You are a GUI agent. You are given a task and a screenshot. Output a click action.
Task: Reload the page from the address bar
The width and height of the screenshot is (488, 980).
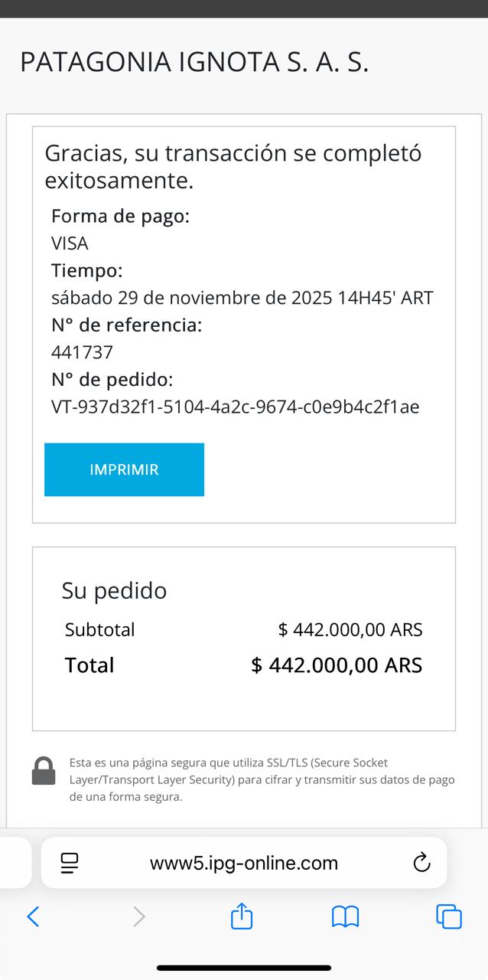coord(421,863)
